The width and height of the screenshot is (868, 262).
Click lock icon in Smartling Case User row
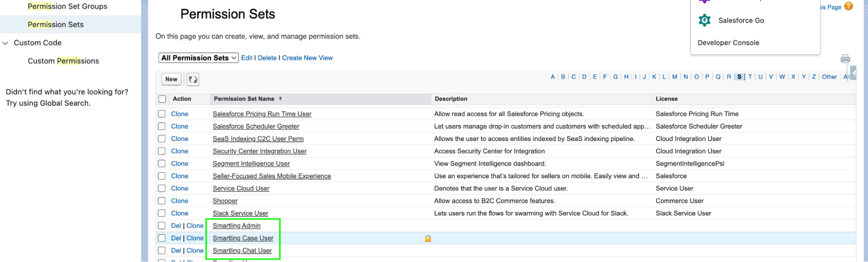click(x=428, y=238)
